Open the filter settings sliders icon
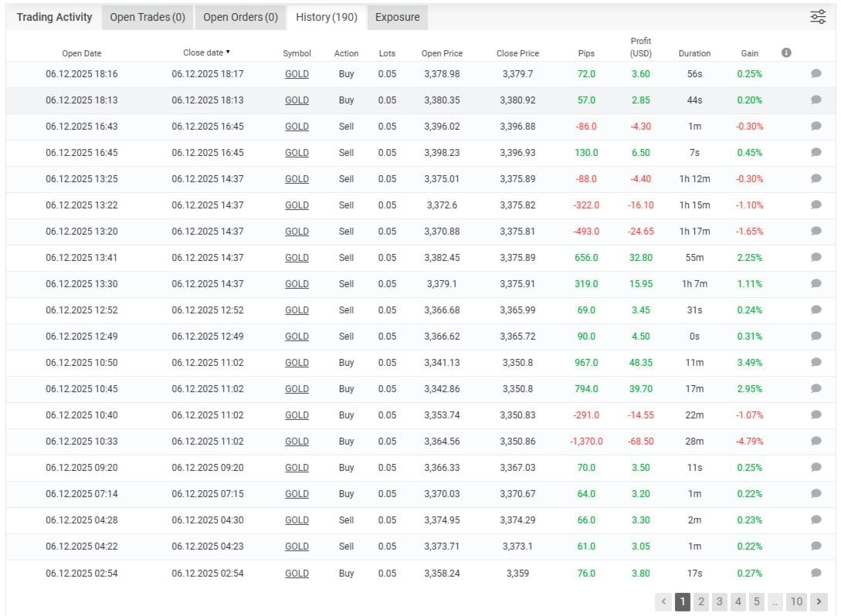 pyautogui.click(x=818, y=17)
